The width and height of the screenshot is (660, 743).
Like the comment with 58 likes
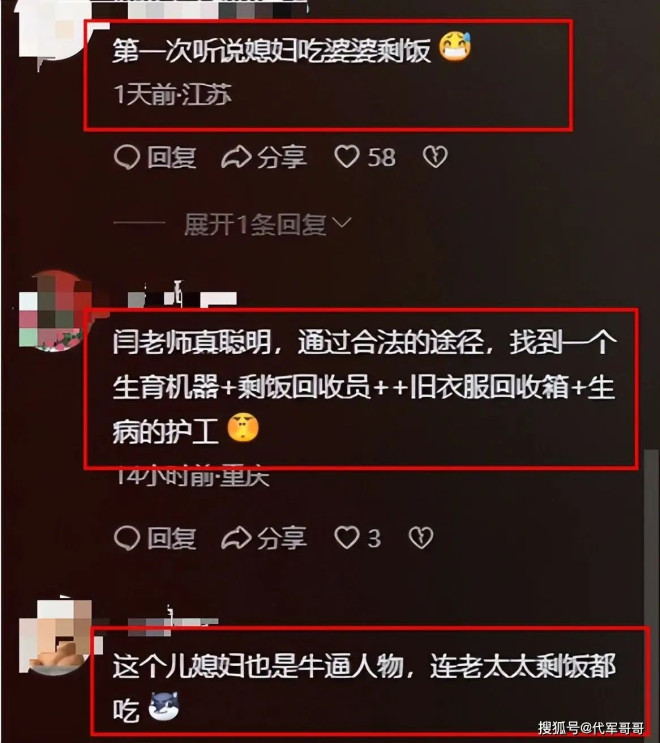(x=365, y=157)
